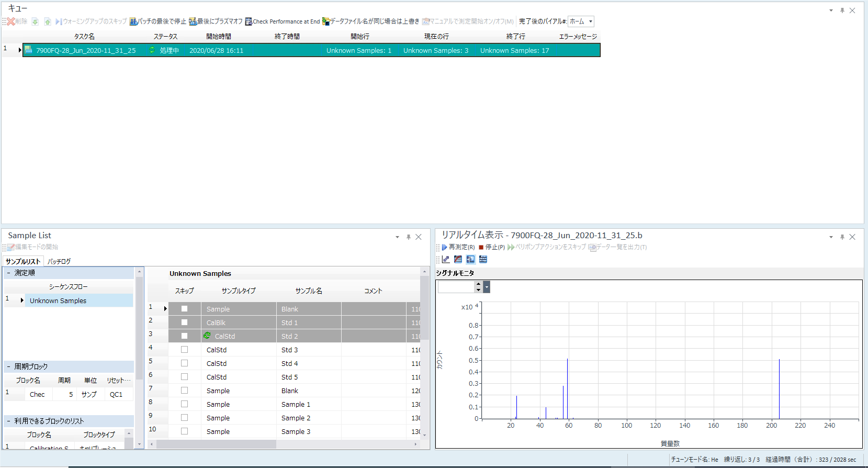Click the left tree pane vertical scrollbar
Screen dimensions: 868x468
point(139,328)
